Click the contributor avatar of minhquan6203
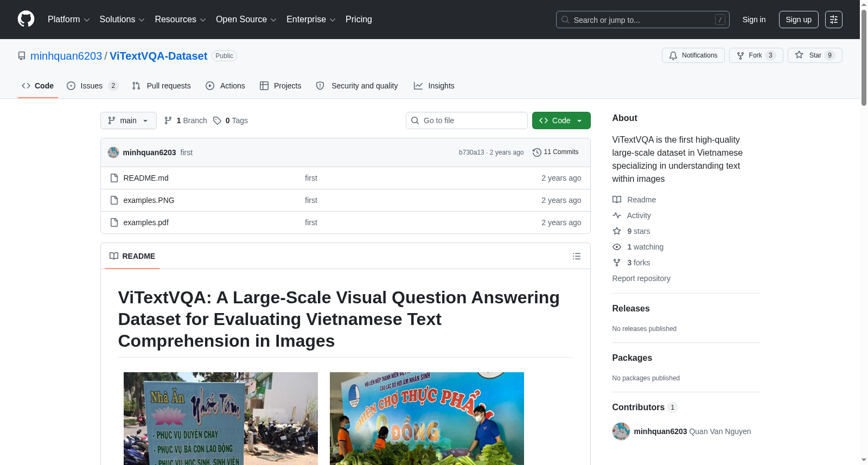 point(621,431)
